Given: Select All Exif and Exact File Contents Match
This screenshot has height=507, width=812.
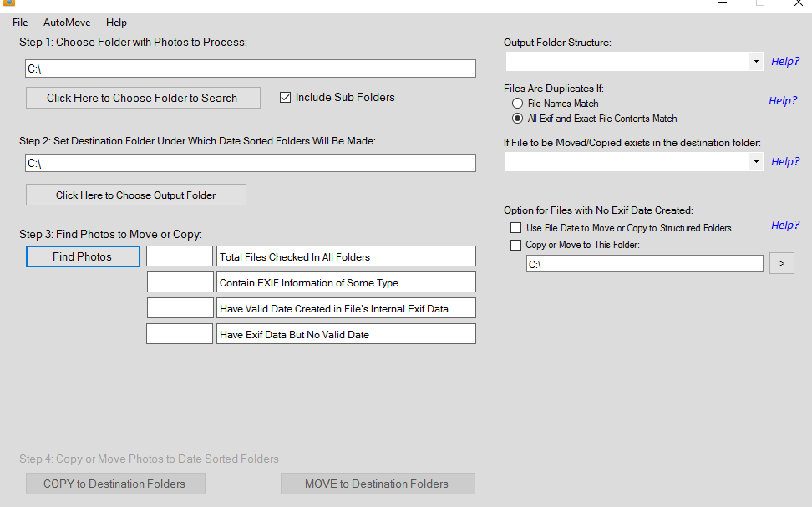Looking at the screenshot, I should (x=518, y=119).
